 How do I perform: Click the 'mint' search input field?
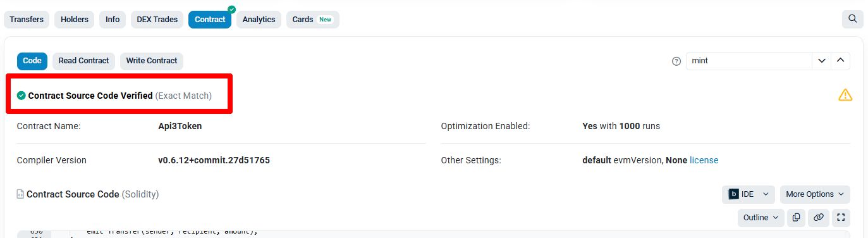(749, 61)
